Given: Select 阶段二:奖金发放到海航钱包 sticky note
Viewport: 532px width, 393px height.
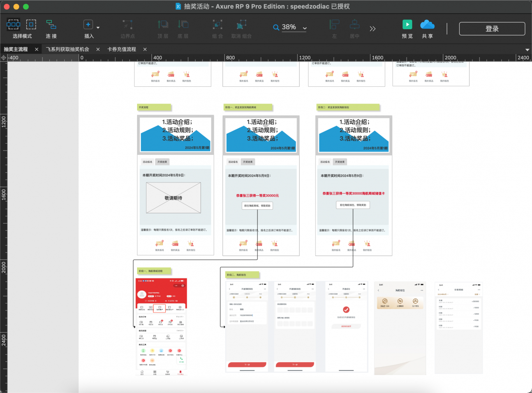Looking at the screenshot, I should (x=348, y=107).
